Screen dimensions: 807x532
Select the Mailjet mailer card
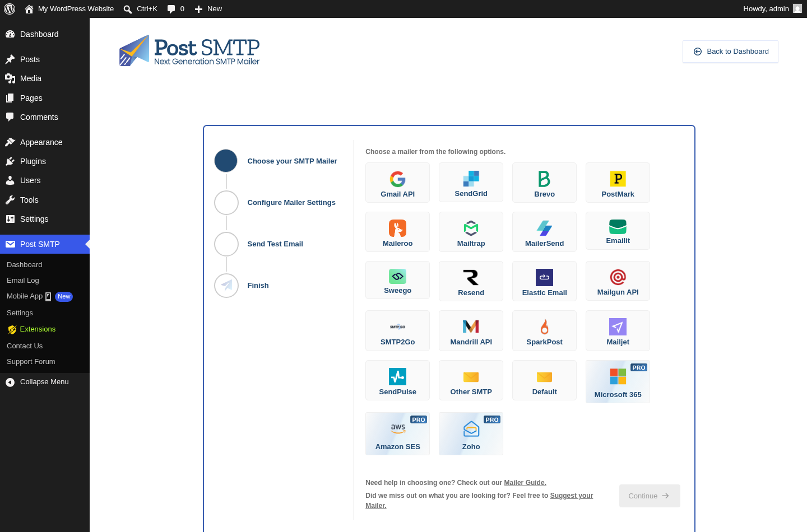(x=618, y=330)
